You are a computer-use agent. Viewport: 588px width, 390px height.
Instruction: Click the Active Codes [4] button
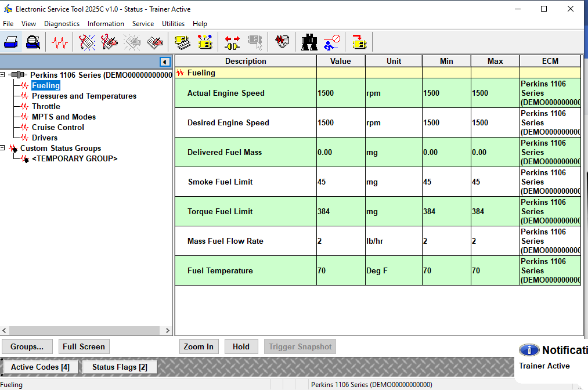pos(40,367)
